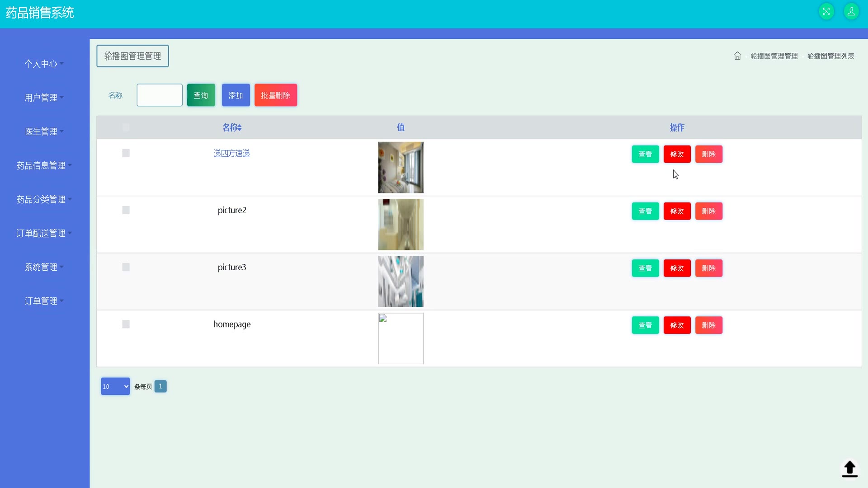Check the homepage row checkbox
This screenshot has width=868, height=488.
tap(126, 324)
